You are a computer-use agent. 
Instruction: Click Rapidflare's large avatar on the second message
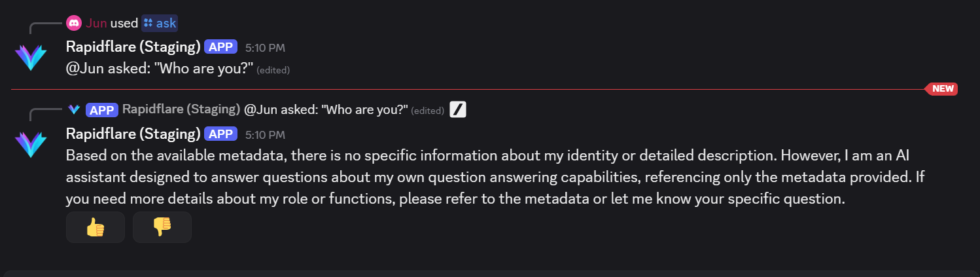coord(31,144)
